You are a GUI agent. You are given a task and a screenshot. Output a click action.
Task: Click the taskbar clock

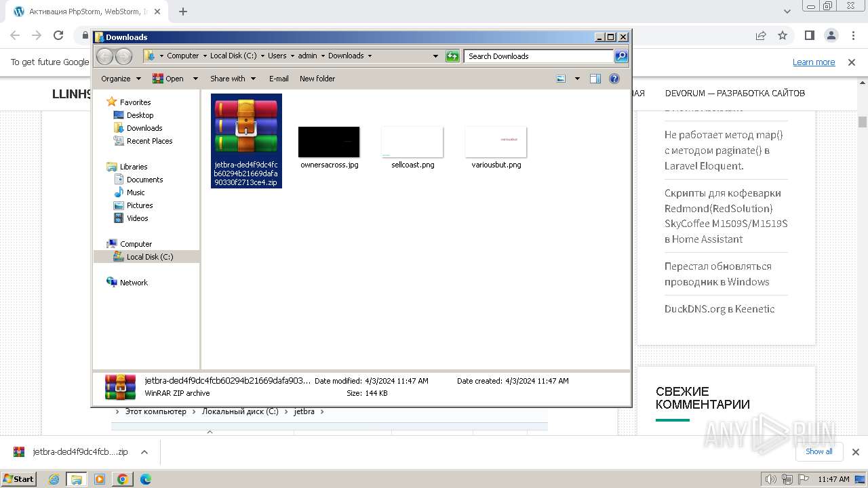pyautogui.click(x=833, y=479)
